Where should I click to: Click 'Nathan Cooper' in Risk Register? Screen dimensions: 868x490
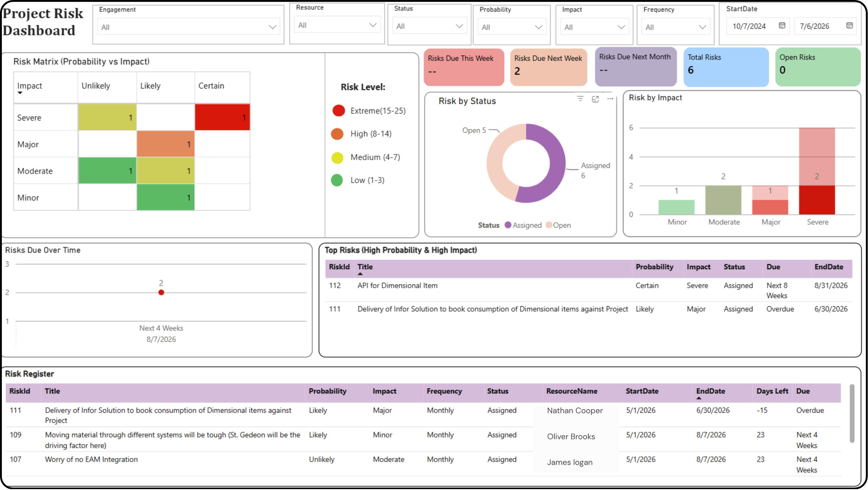click(x=575, y=411)
